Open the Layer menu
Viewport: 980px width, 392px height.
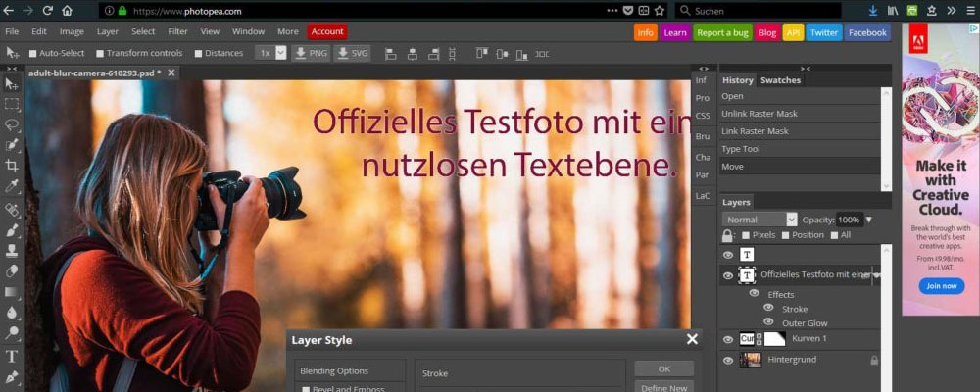(108, 31)
